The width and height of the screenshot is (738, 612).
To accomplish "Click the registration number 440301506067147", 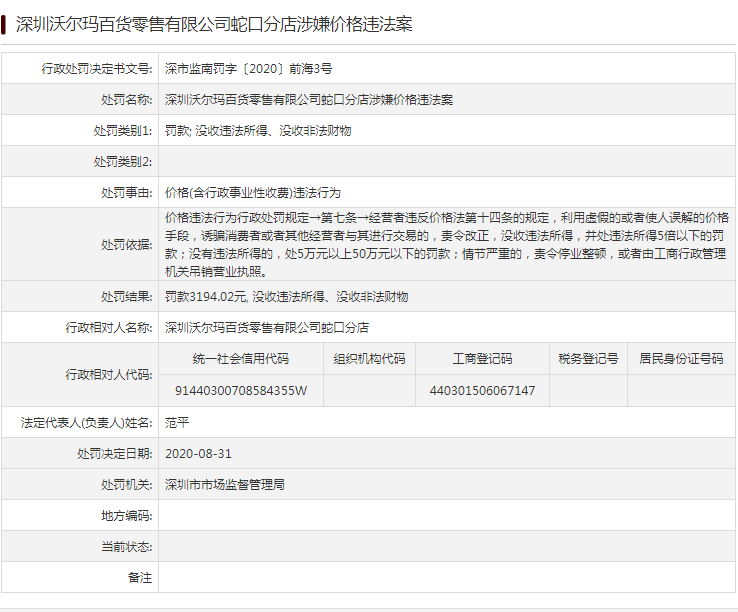I will point(482,391).
